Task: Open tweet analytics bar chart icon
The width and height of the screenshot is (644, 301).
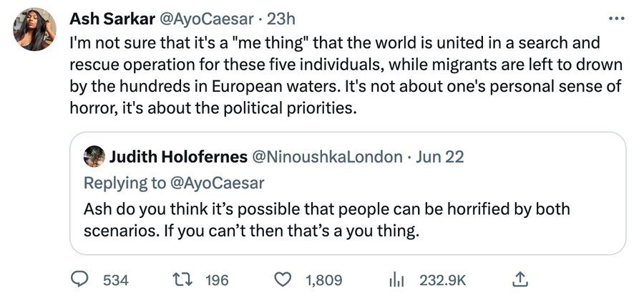Action: click(398, 279)
